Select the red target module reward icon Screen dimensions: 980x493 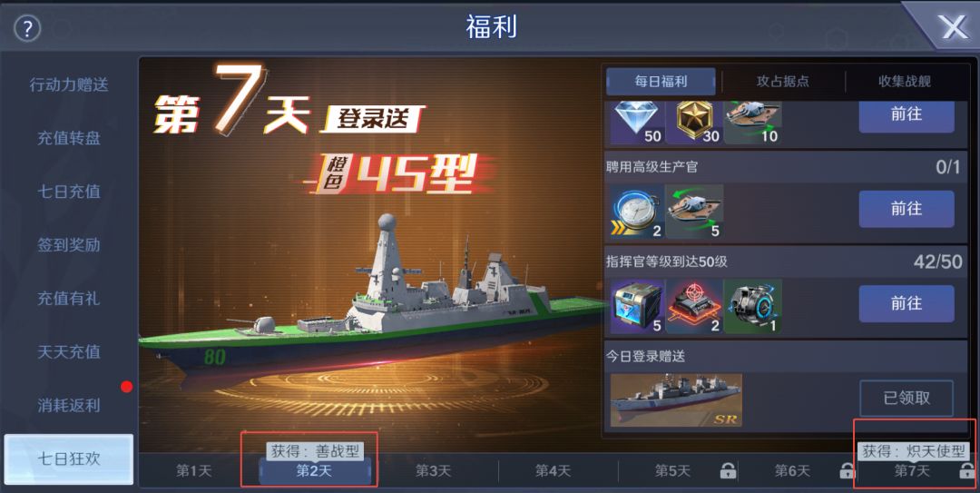click(694, 307)
